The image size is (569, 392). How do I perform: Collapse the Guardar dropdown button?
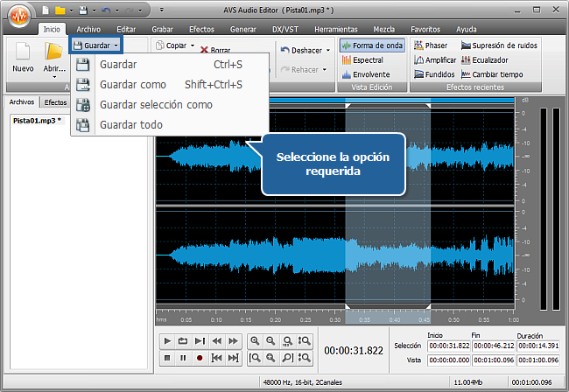tap(95, 45)
